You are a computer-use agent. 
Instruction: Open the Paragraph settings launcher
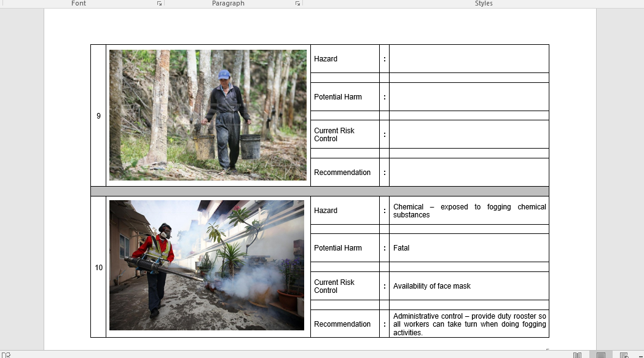click(x=297, y=3)
